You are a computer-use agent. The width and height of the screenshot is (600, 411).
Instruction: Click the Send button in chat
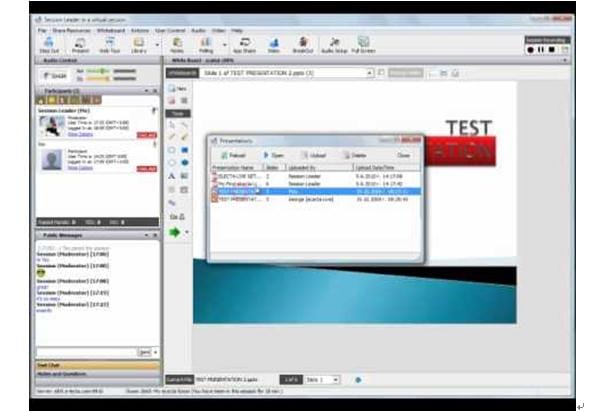[x=145, y=352]
